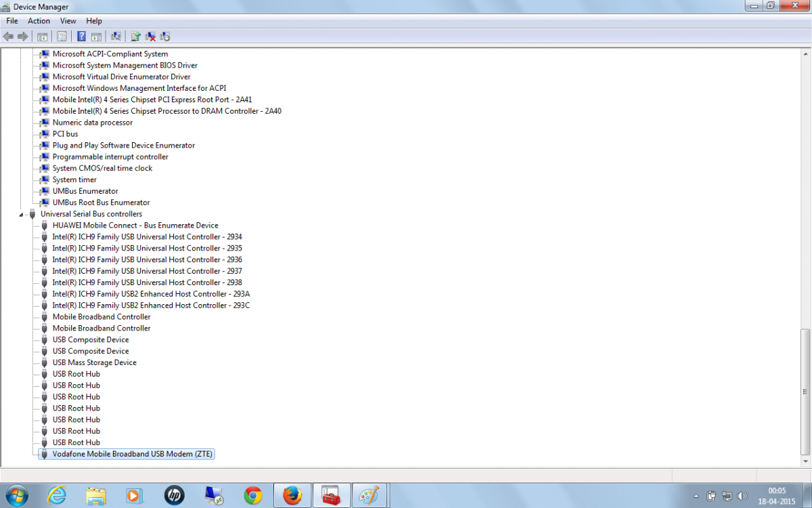Viewport: 812px width, 508px height.
Task: Select Intel ICH9 USB Universal Host Controller - 2935
Action: [x=147, y=249]
